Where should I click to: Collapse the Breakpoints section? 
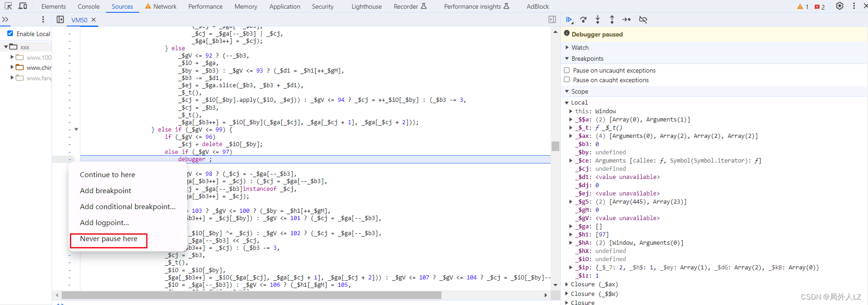point(567,58)
